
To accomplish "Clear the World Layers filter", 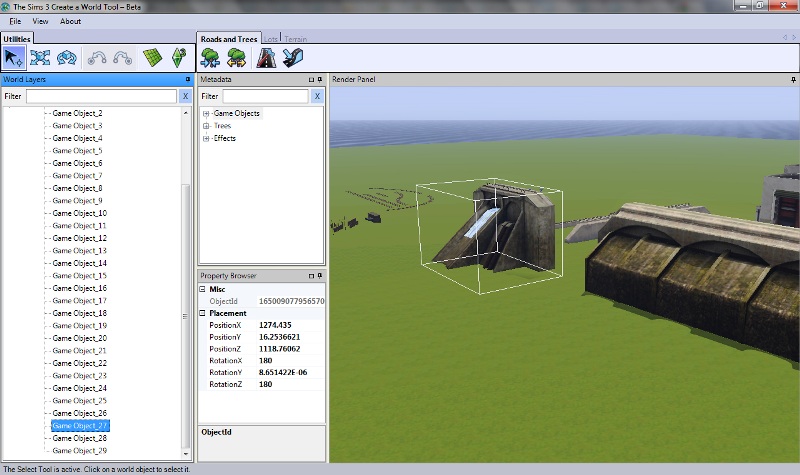I will (185, 96).
